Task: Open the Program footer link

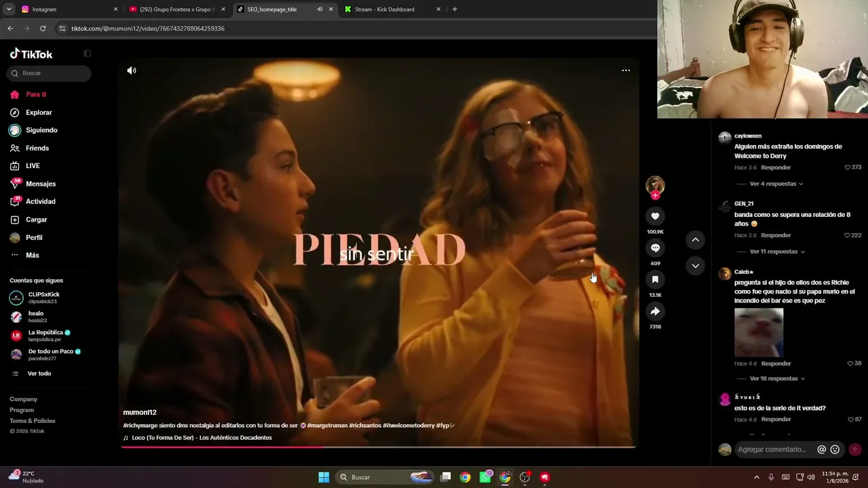Action: [22, 410]
